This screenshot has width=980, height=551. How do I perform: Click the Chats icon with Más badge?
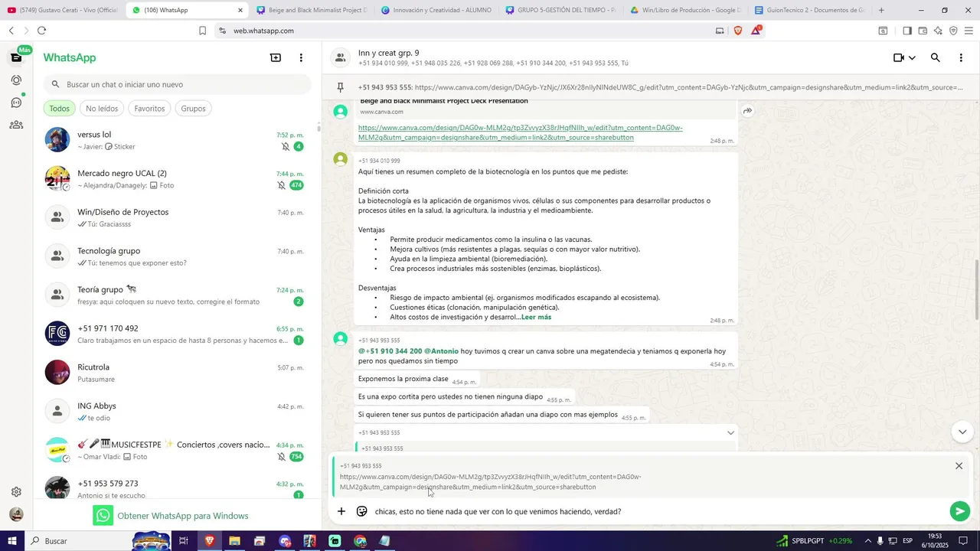[x=16, y=57]
